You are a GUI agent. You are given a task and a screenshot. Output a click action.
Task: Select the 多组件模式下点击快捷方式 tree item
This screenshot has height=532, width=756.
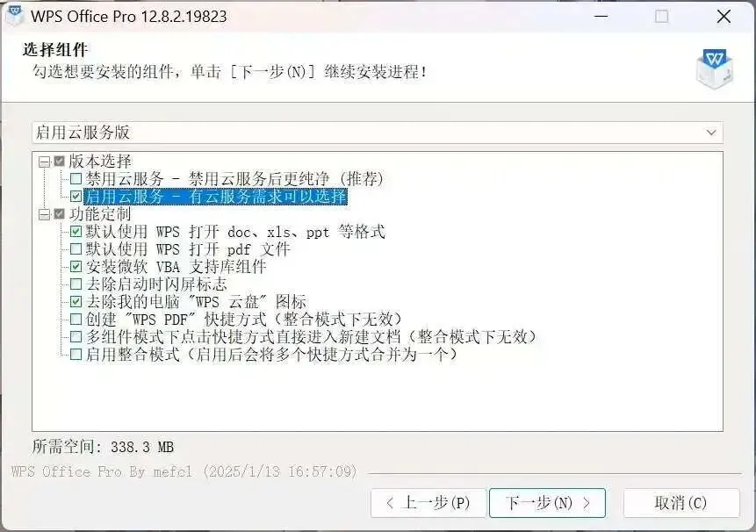coord(311,336)
